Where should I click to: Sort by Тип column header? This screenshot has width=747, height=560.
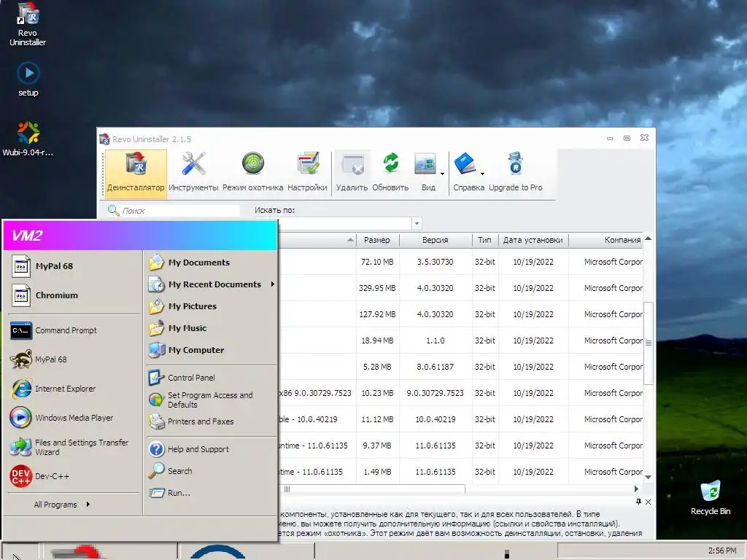click(484, 240)
